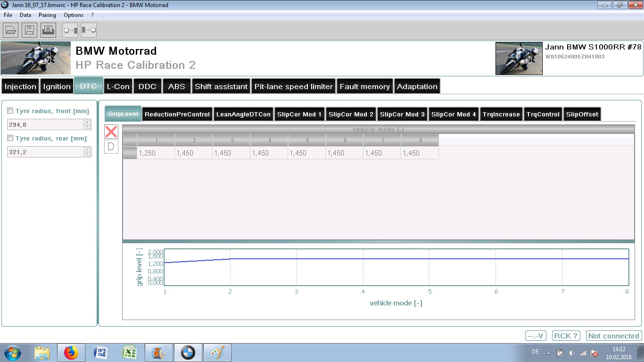Open the Pairing menu
This screenshot has height=362, width=644.
(47, 15)
